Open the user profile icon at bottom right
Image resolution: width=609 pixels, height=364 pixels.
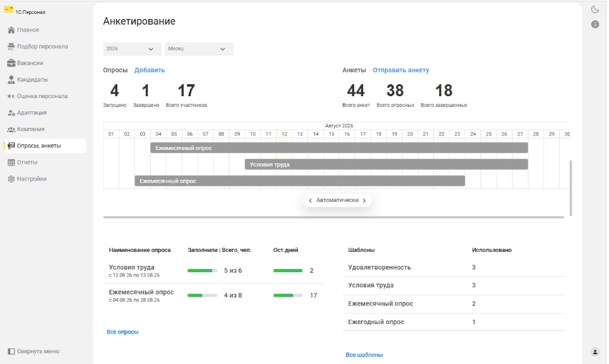594,352
